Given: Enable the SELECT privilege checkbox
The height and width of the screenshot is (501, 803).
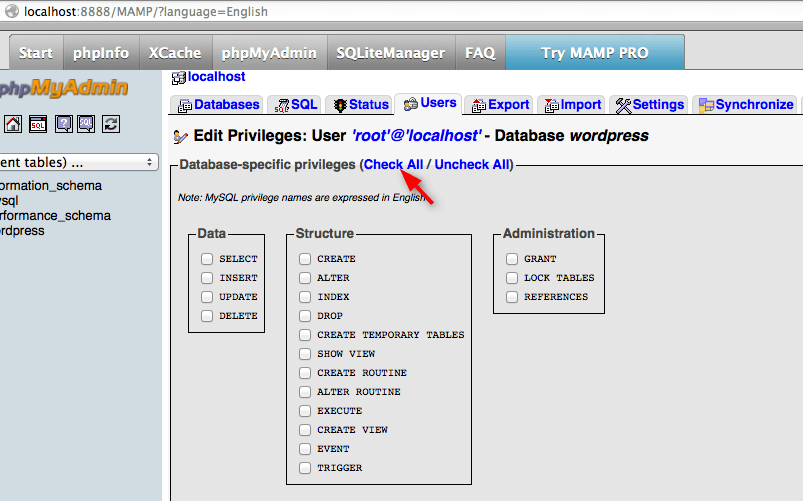Looking at the screenshot, I should coord(207,259).
